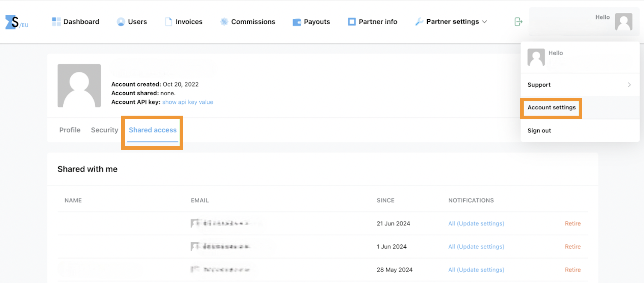Viewport: 644px width, 283px height.
Task: Click the blurred email in the 28 May 2024 row
Action: click(220, 269)
